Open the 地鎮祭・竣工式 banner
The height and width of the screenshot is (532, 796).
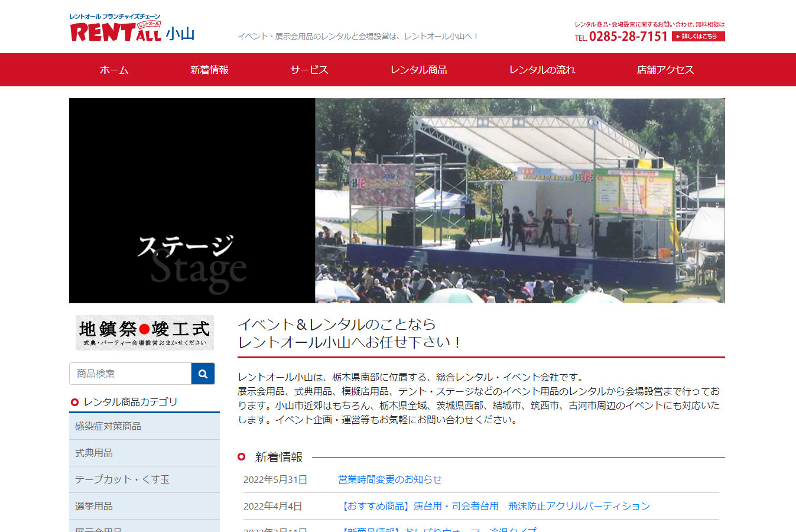144,333
